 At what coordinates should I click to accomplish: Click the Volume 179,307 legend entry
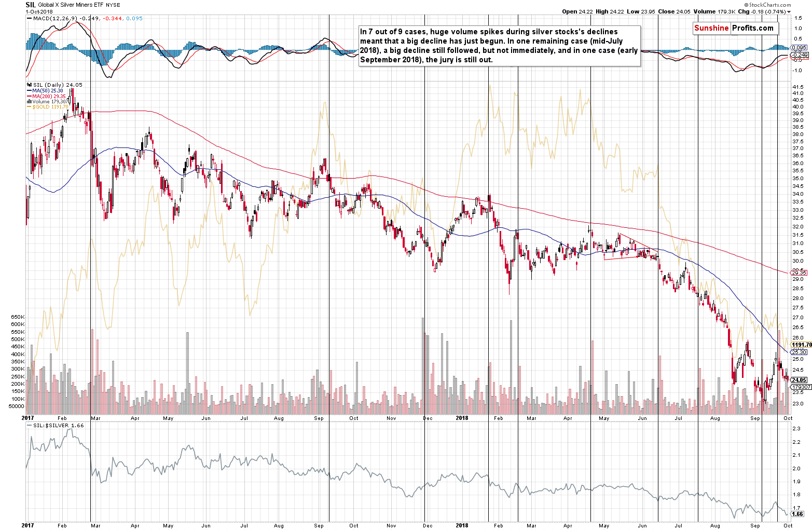[50, 102]
